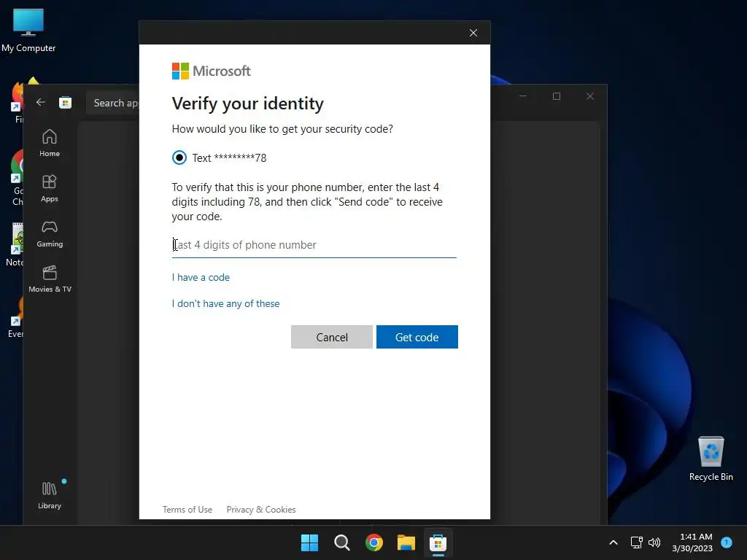
Task: Open taskbar Search
Action: pyautogui.click(x=342, y=542)
